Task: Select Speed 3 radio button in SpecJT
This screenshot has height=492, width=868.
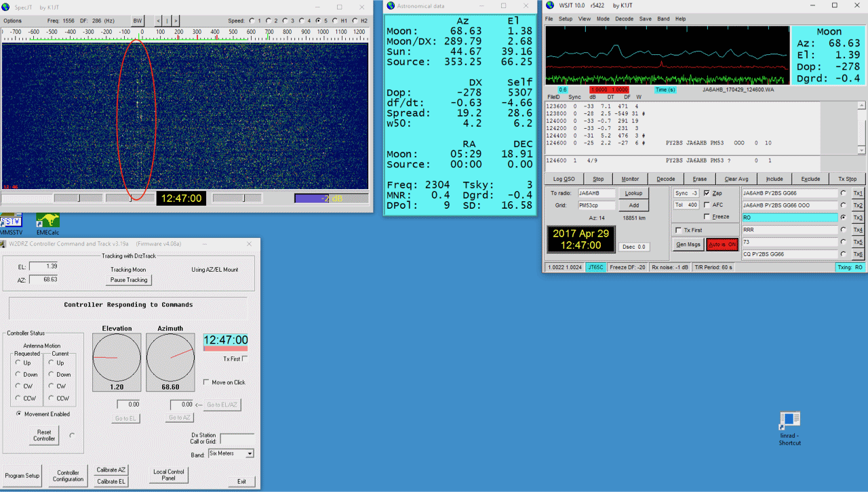Action: click(285, 21)
